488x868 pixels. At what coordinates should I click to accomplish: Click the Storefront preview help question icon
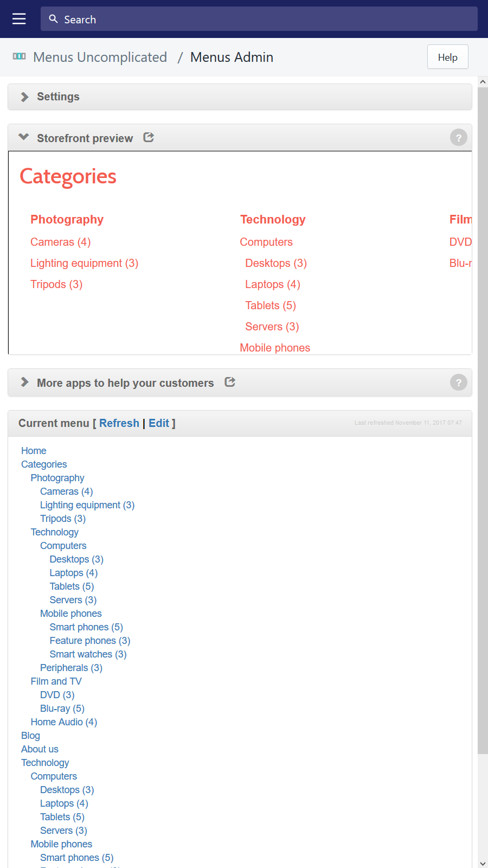coord(458,138)
